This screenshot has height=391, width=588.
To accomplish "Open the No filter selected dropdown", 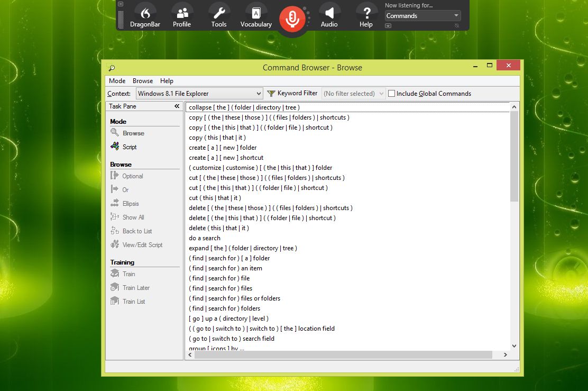I will click(x=353, y=94).
